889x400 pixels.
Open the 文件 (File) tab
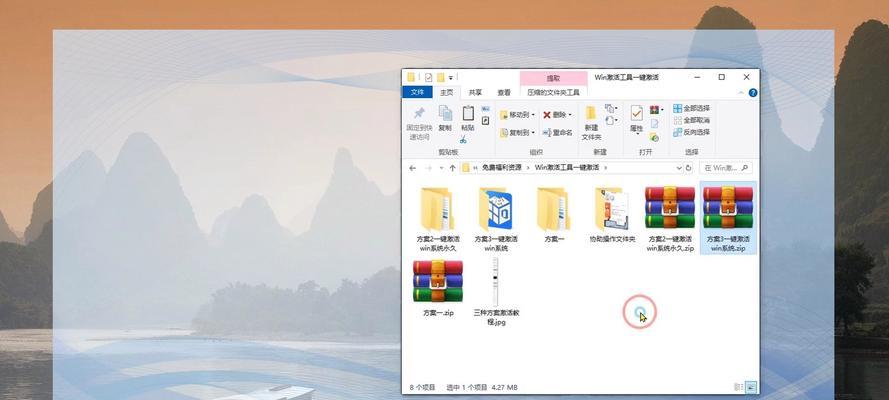click(417, 92)
